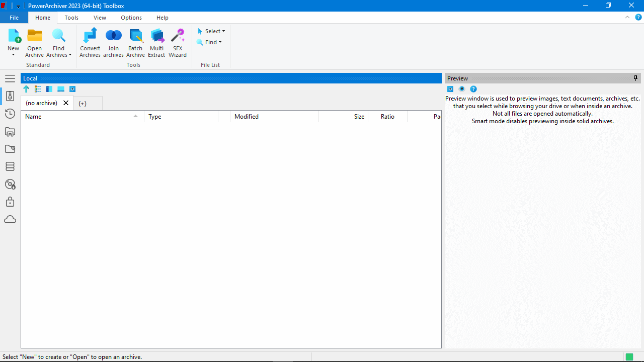Click the green up-arrow in Local toolbar

tap(26, 89)
